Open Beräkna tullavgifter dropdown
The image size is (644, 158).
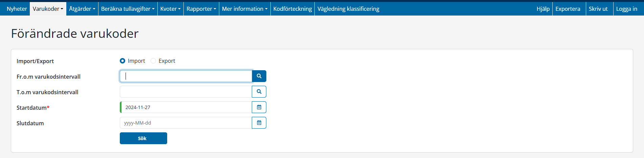pos(128,9)
